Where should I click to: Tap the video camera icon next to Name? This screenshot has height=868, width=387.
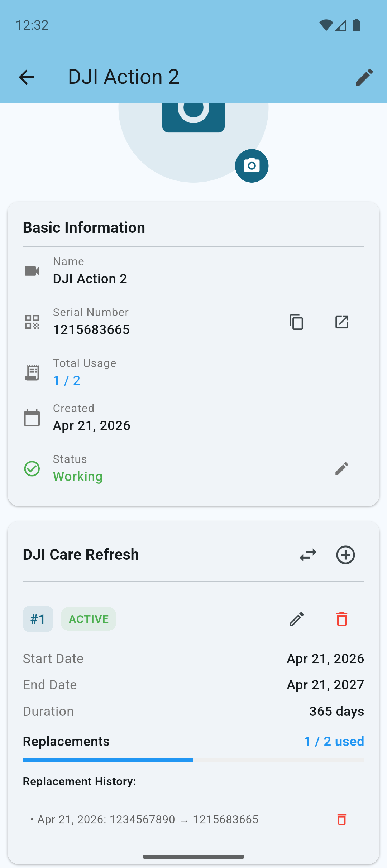[32, 271]
